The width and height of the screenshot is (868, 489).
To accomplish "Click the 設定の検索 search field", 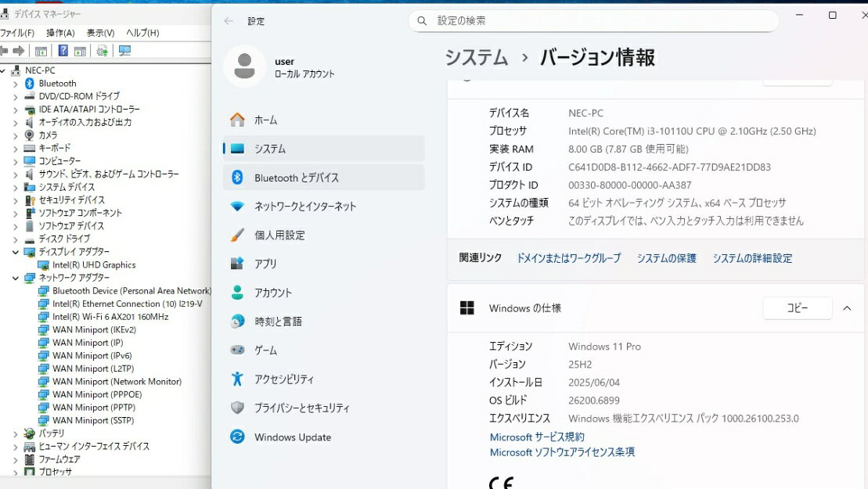I will click(593, 21).
